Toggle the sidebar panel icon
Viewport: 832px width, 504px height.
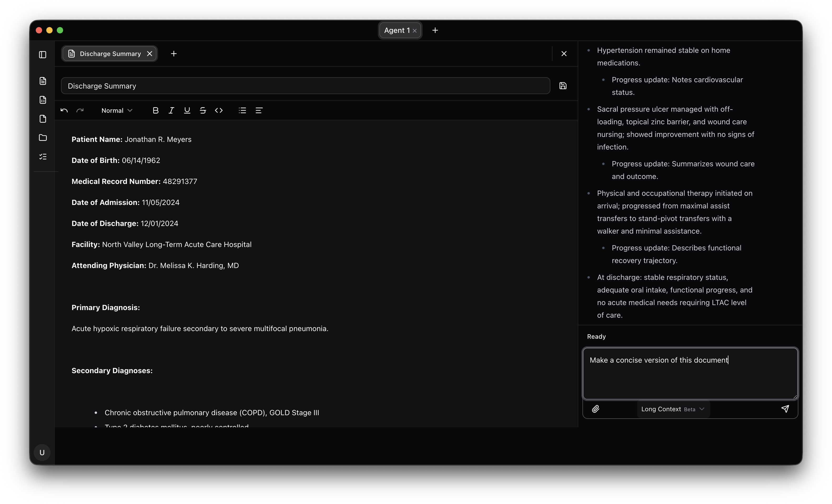43,54
